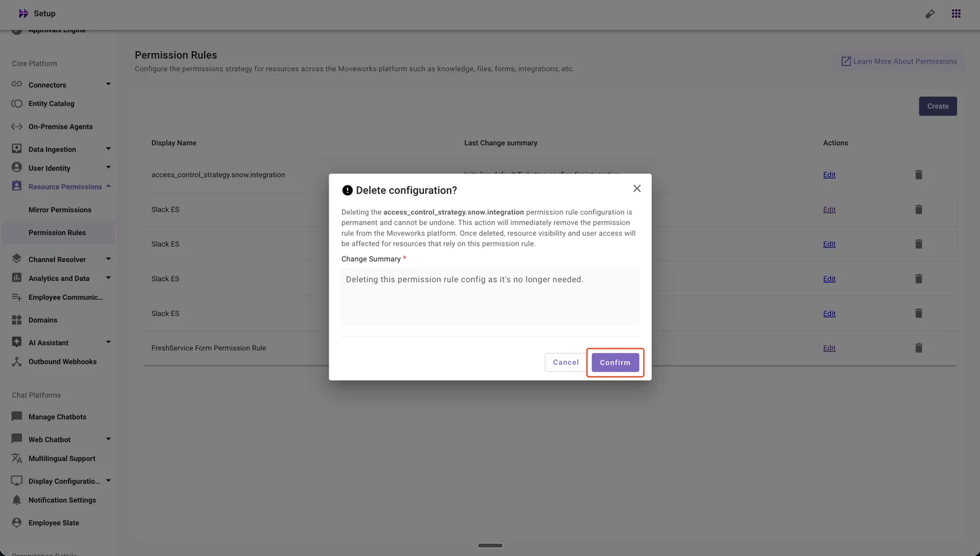Image resolution: width=980 pixels, height=556 pixels.
Task: Click the Notification Settings bell icon
Action: [17, 500]
